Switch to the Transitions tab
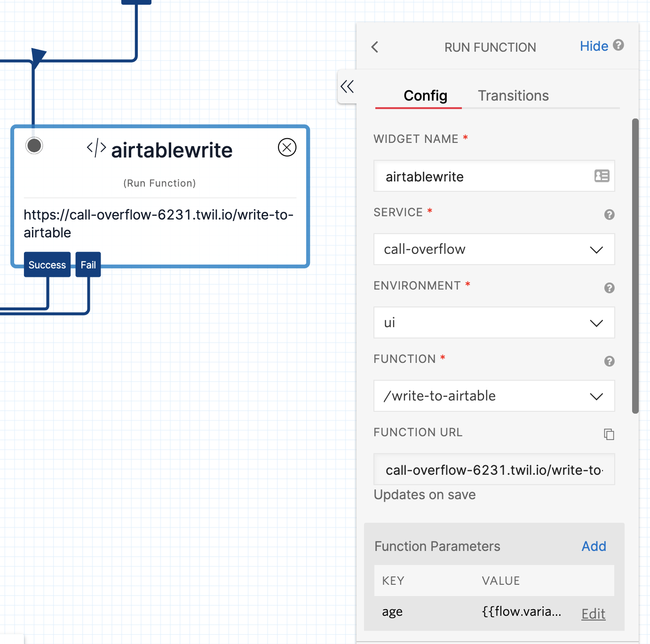The width and height of the screenshot is (650, 644). tap(513, 96)
